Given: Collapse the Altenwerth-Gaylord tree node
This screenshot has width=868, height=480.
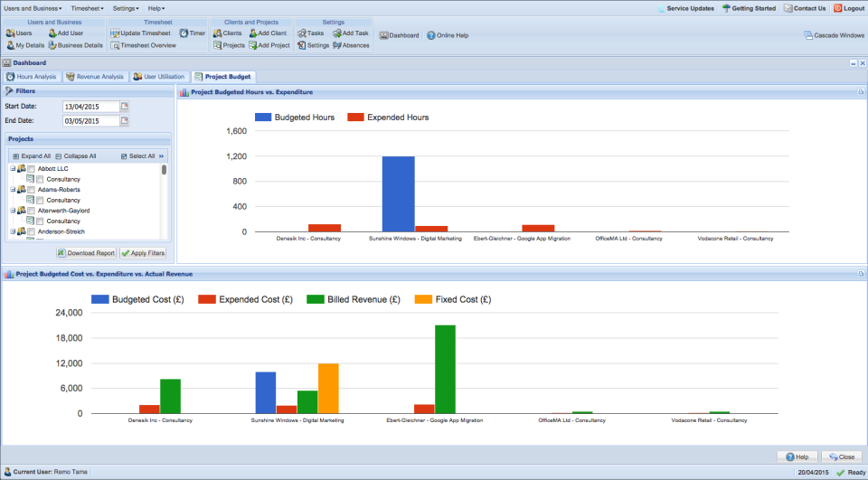Looking at the screenshot, I should (12, 211).
